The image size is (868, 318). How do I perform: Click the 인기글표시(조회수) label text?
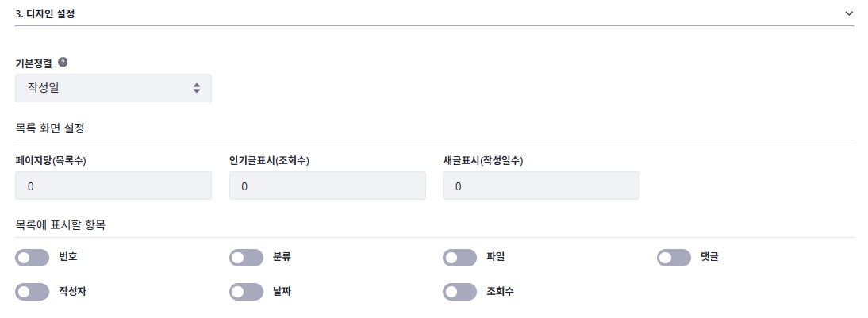pos(268,160)
